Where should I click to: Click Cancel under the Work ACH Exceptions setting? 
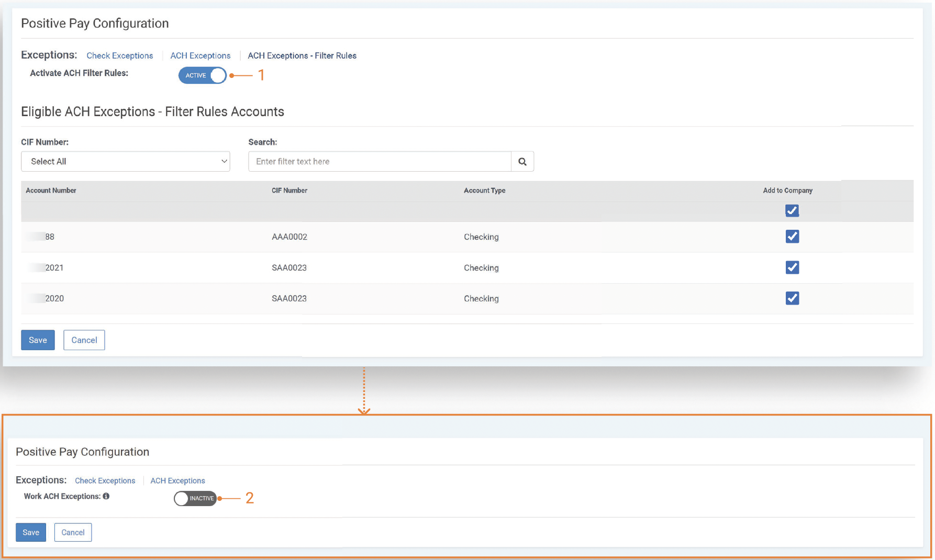click(73, 532)
